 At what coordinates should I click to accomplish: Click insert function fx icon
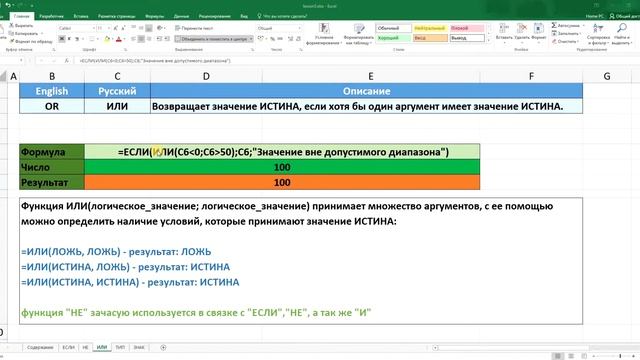[67, 60]
